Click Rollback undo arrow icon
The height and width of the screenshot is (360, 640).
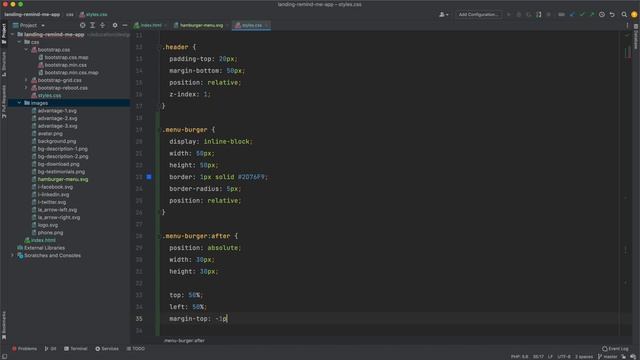tap(612, 14)
